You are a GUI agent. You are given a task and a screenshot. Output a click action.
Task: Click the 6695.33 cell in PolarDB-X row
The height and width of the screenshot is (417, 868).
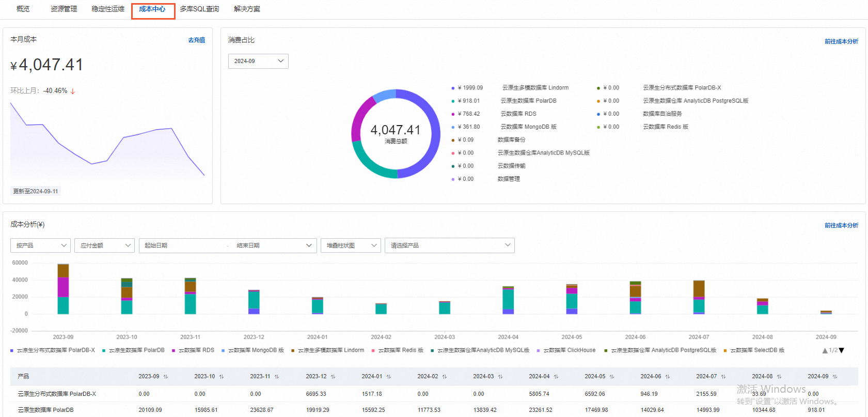pos(316,394)
